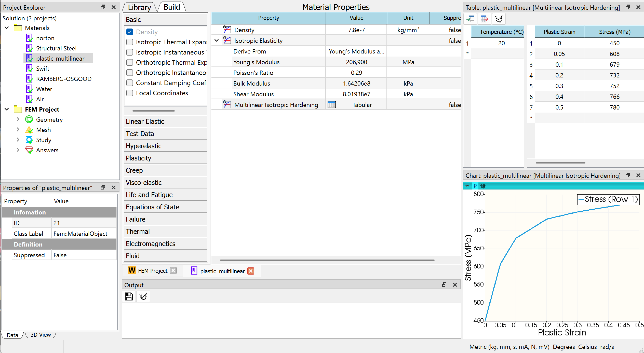Switch to the 3D View tab

tap(41, 335)
